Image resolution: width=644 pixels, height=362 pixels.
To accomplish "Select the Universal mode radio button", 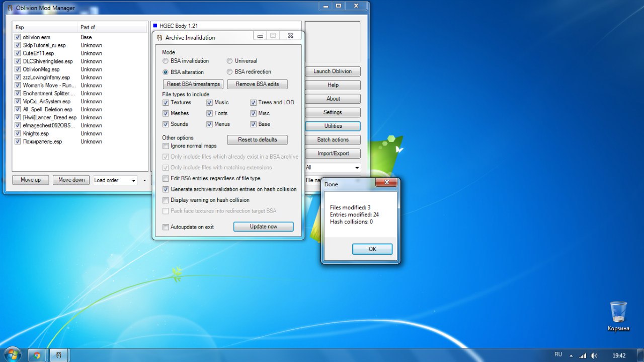I will point(229,61).
